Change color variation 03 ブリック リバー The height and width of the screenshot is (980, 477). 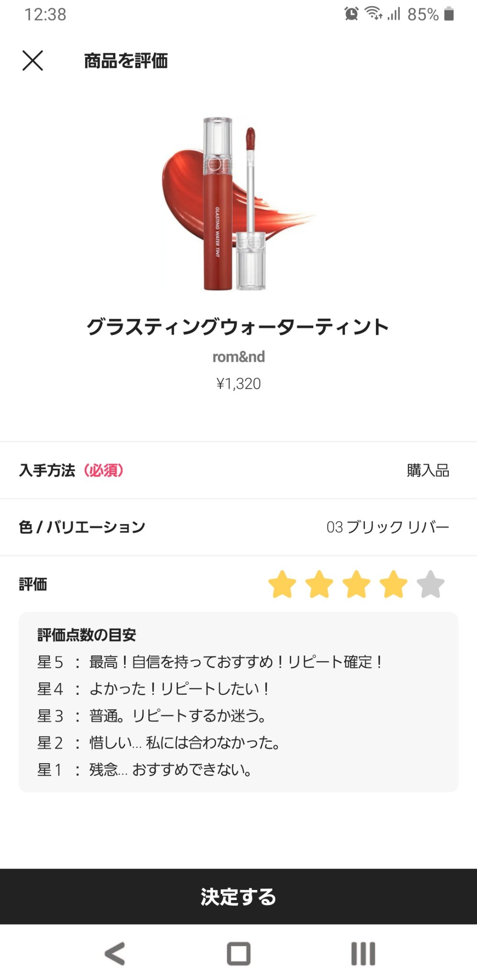[387, 527]
